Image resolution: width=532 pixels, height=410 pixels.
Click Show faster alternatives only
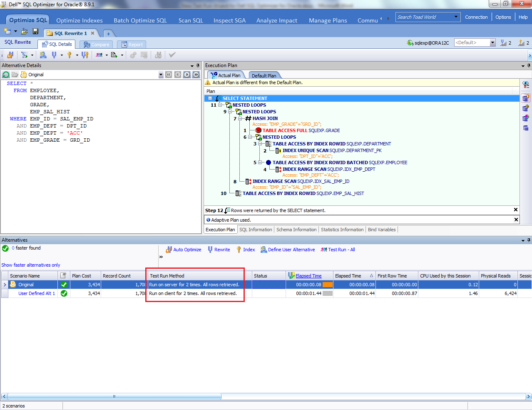click(x=31, y=265)
